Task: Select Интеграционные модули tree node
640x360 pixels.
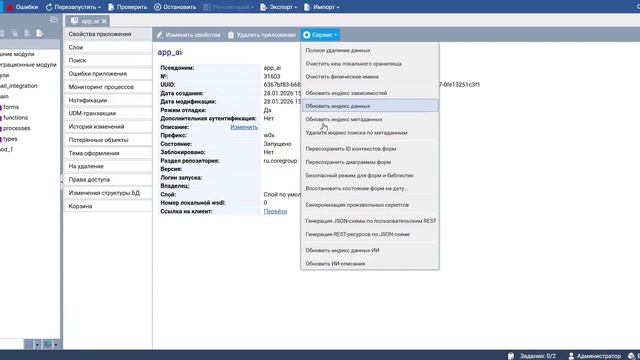Action: point(28,64)
